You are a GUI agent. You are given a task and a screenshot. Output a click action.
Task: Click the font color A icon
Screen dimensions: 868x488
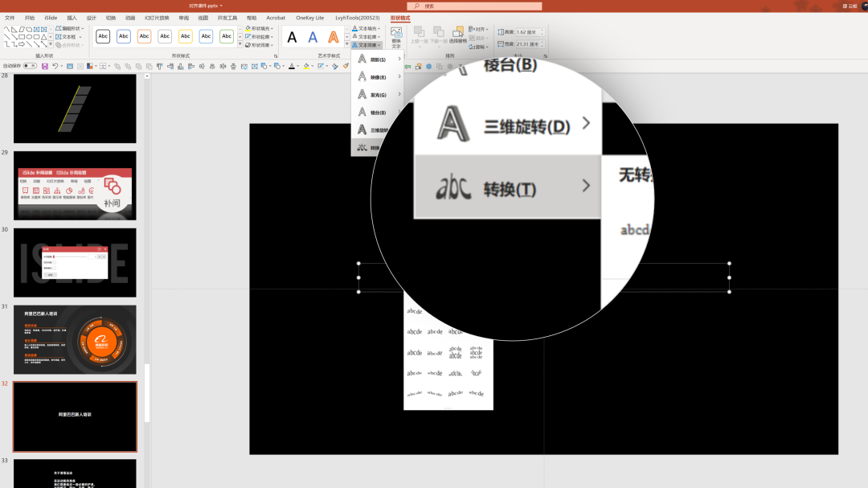click(x=292, y=66)
